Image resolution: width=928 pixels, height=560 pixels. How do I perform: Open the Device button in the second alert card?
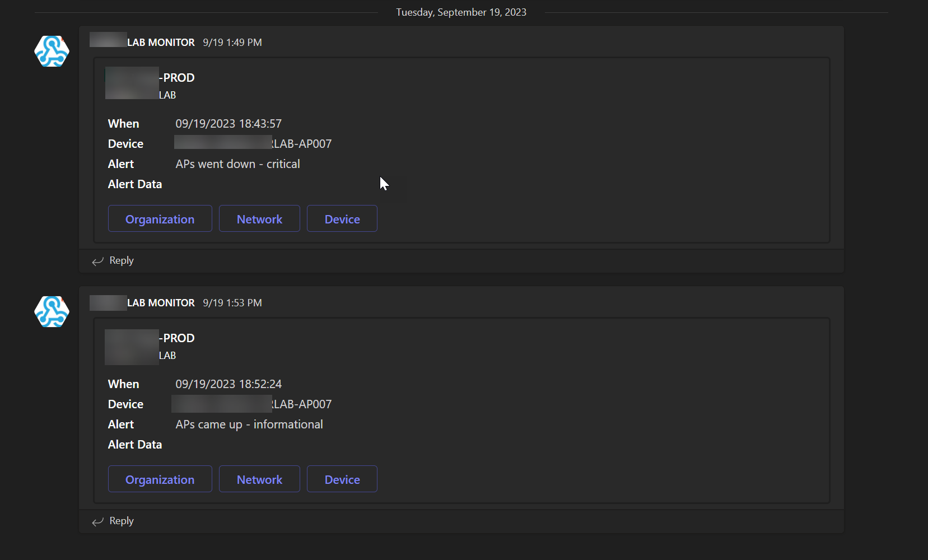[342, 479]
